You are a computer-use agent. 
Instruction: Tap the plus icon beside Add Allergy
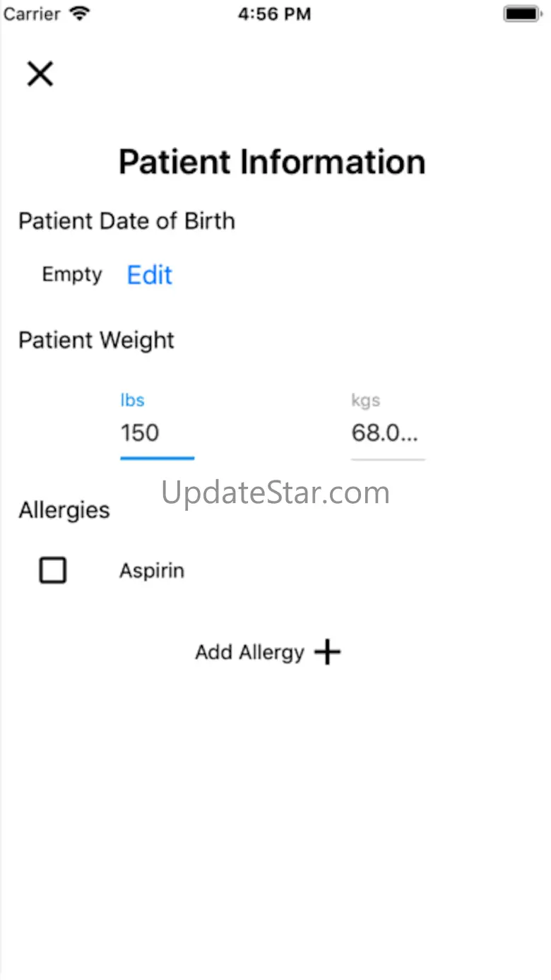327,651
